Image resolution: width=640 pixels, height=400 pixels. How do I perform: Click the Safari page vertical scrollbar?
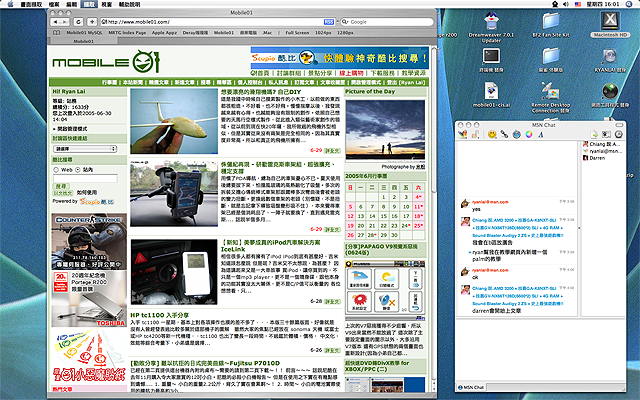coord(434,220)
